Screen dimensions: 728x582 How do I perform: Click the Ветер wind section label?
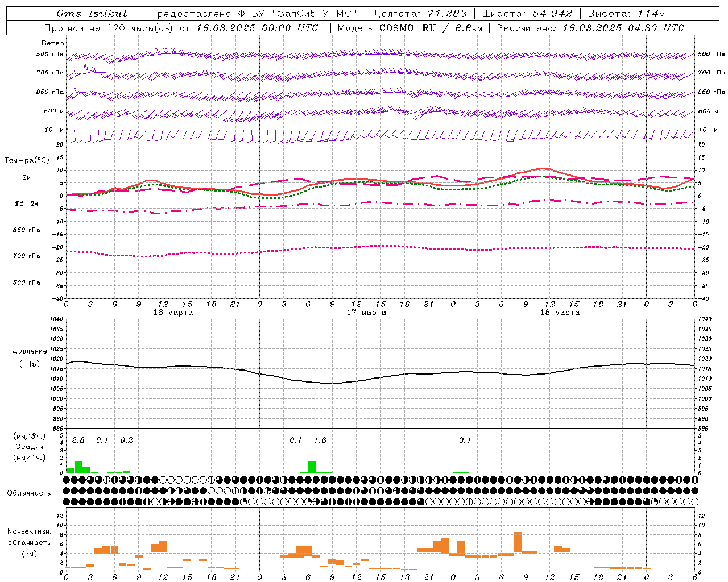click(53, 43)
